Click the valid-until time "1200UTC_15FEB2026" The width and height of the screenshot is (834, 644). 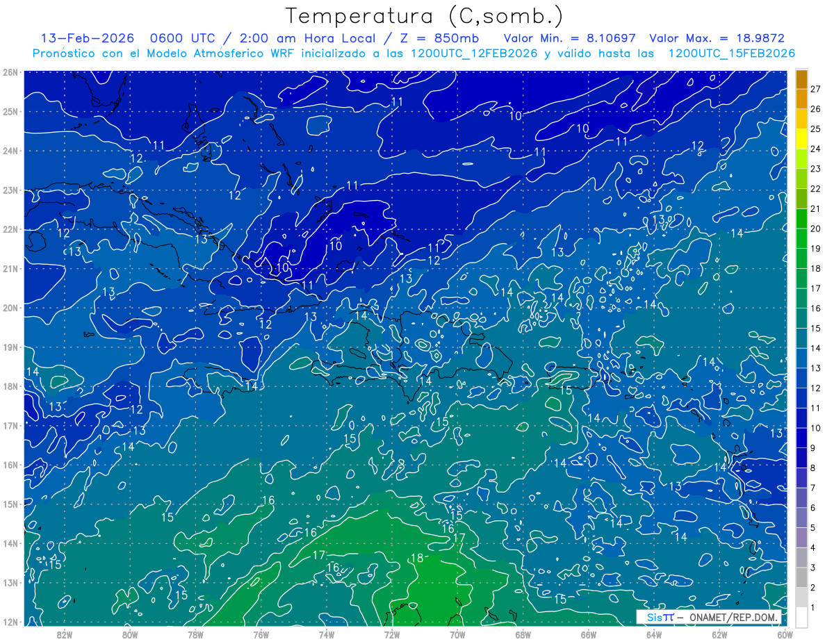(731, 53)
